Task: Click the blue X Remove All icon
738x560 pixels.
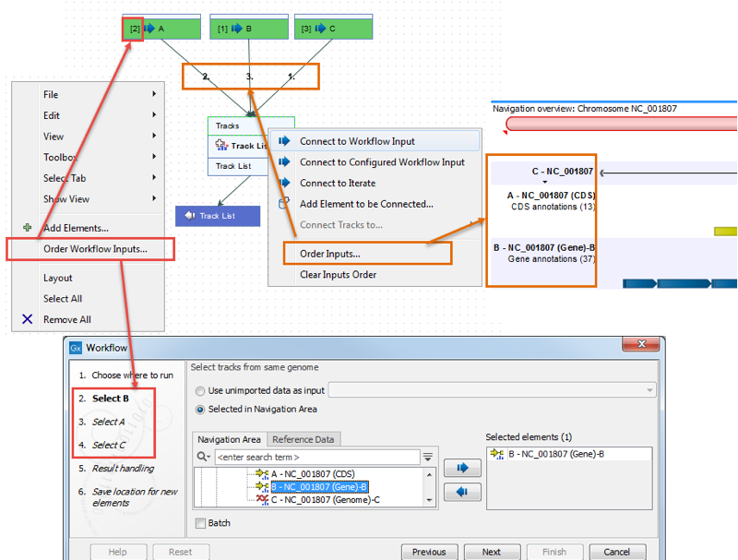Action: [x=27, y=319]
